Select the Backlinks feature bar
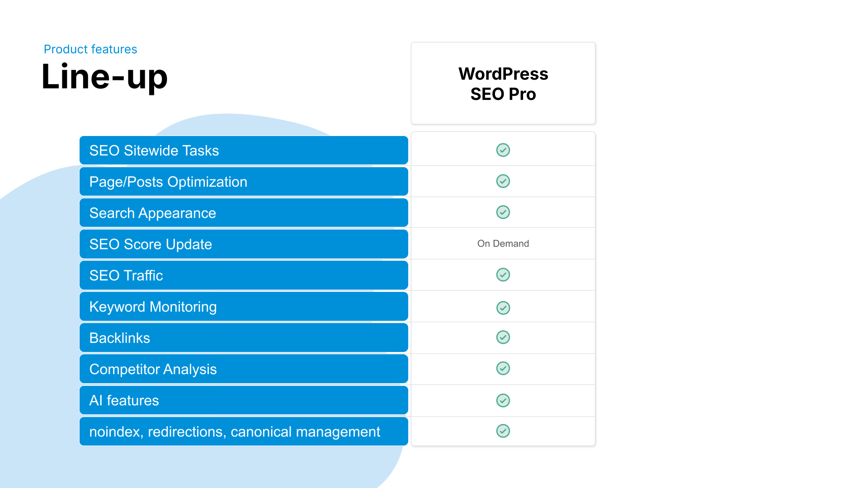868x488 pixels. [x=244, y=338]
